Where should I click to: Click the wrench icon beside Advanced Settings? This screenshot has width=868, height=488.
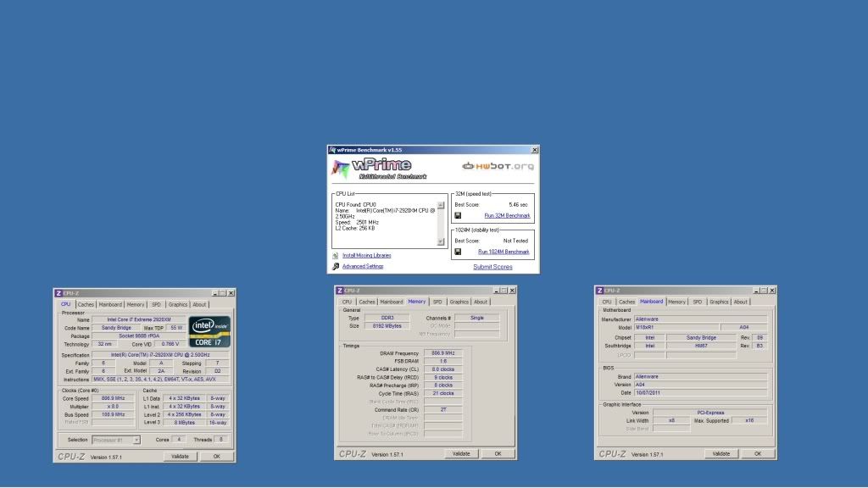(336, 267)
